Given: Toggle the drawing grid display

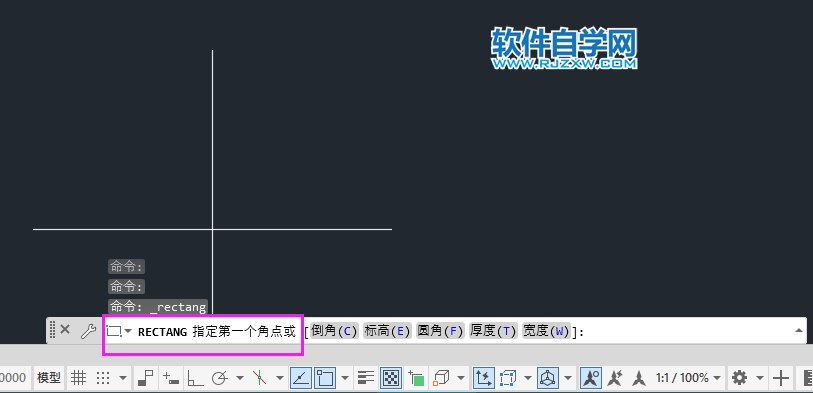Looking at the screenshot, I should [x=78, y=378].
